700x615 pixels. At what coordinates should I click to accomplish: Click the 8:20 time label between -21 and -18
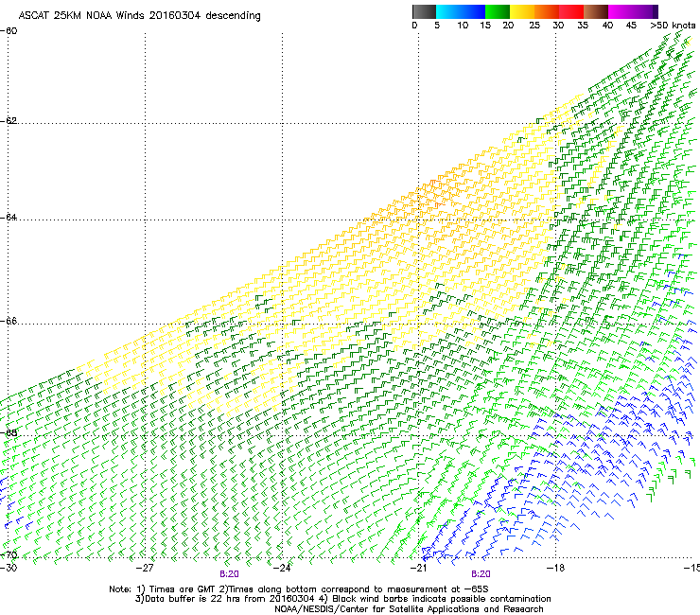[x=481, y=574]
